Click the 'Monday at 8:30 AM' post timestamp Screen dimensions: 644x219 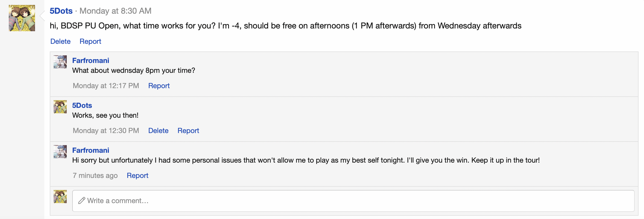tap(115, 11)
